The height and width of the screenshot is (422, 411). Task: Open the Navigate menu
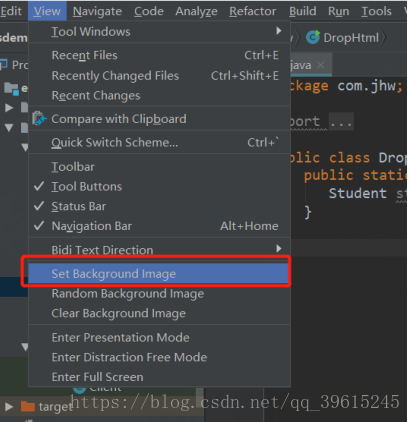(97, 11)
